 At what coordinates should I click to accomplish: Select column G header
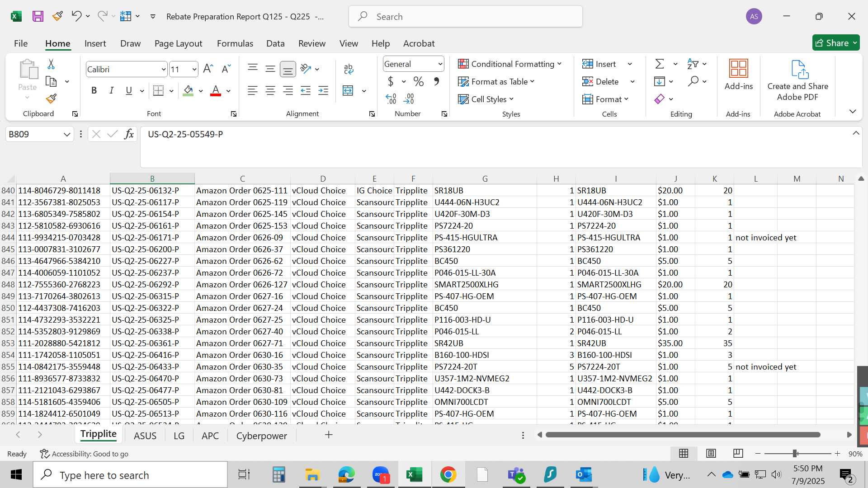coord(485,178)
